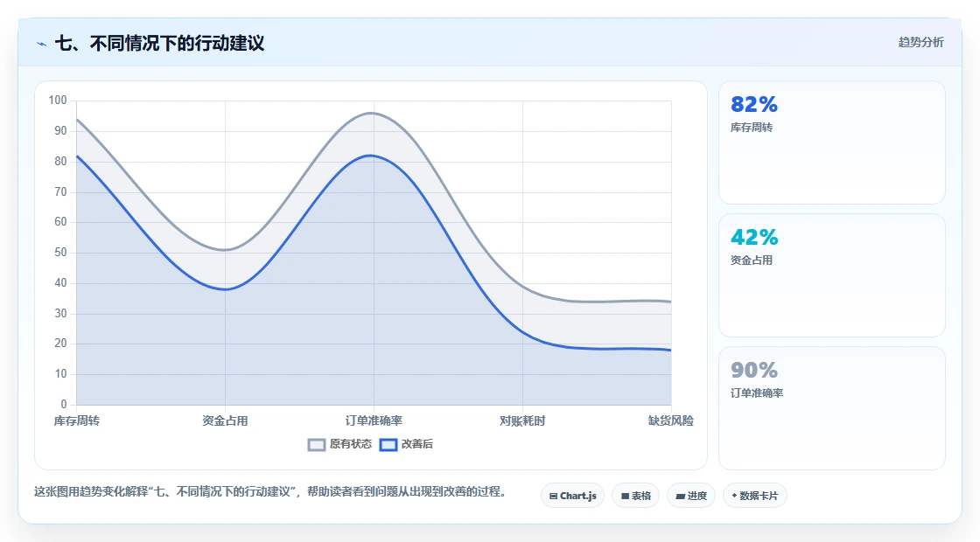Select the 数据卡片 tag pill
The height and width of the screenshot is (542, 980).
(x=754, y=496)
